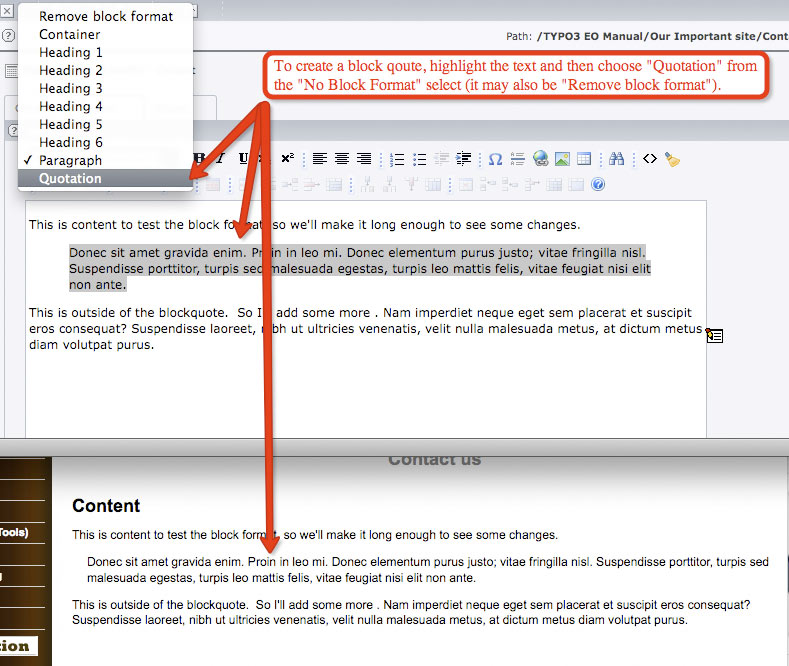Insert special character with the Omega icon
Viewport: 789px width, 666px height.
pos(495,159)
